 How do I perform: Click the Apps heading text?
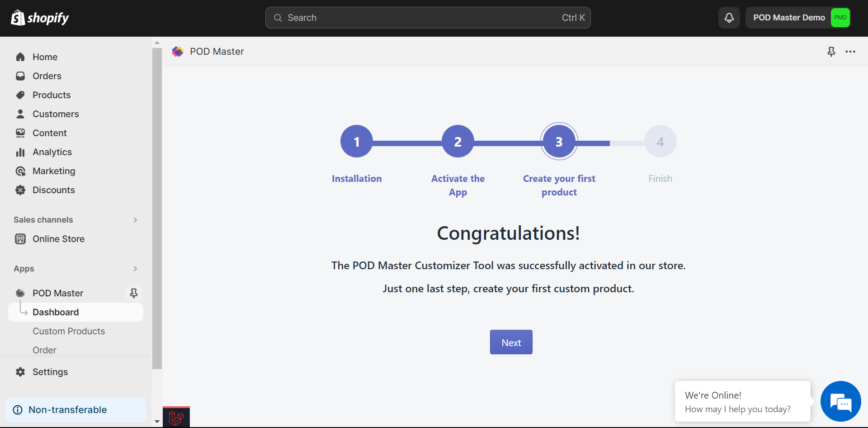click(x=24, y=269)
